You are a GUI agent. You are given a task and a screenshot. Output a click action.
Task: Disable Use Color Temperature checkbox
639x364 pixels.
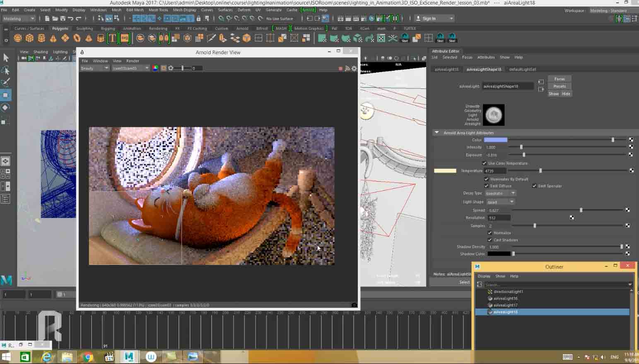[x=485, y=163]
